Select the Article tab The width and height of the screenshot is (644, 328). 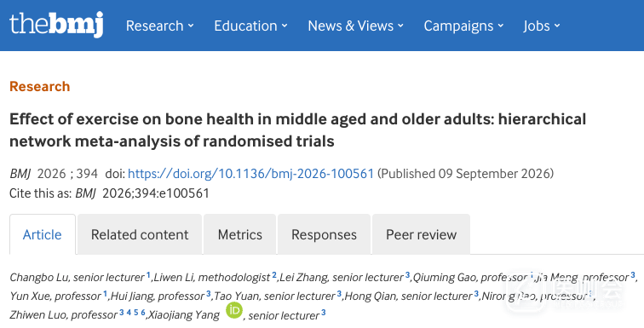pos(43,234)
